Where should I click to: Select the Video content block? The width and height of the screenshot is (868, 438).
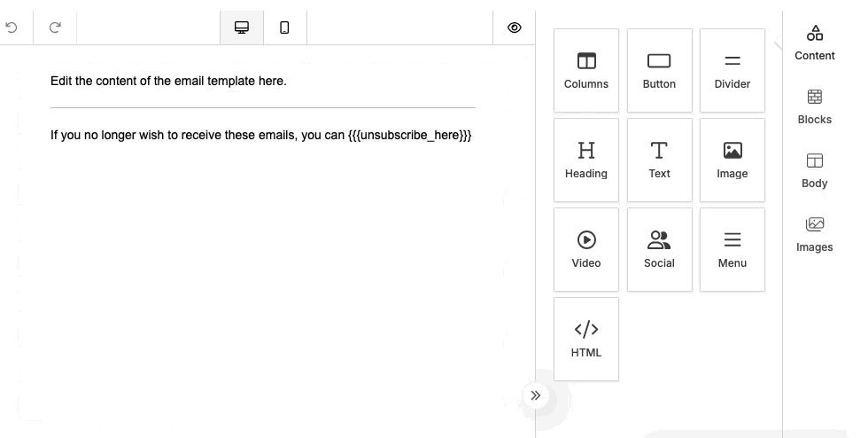(x=586, y=250)
